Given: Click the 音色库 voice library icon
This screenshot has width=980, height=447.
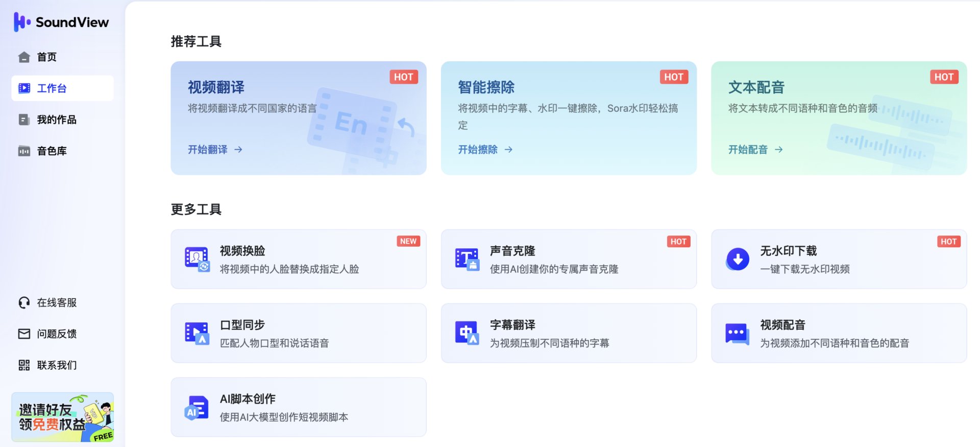Looking at the screenshot, I should [24, 151].
